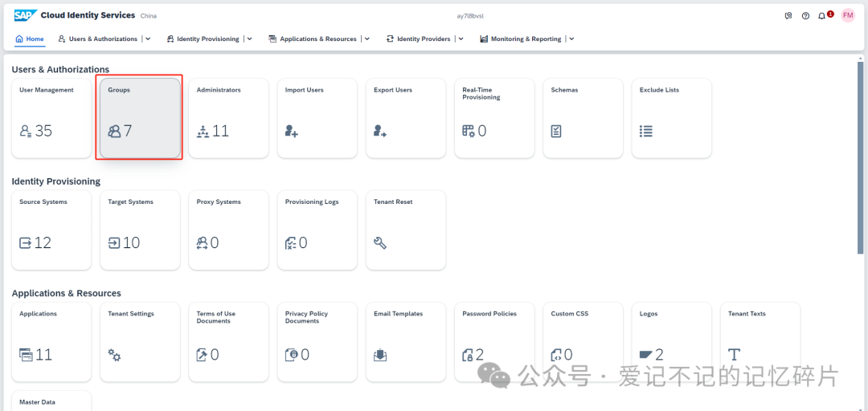This screenshot has width=868, height=411.
Task: Click the Source Systems arrow icon
Action: [x=26, y=243]
